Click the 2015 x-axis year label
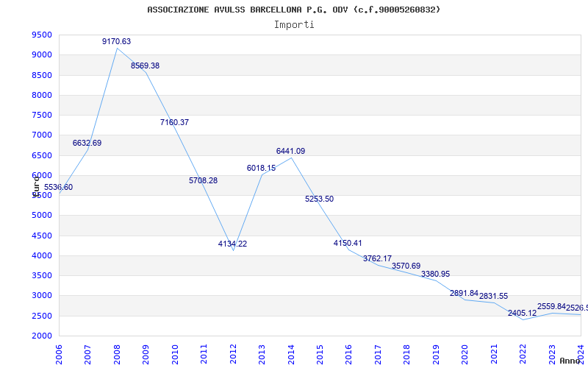Image resolution: width=588 pixels, height=368 pixels. (320, 355)
